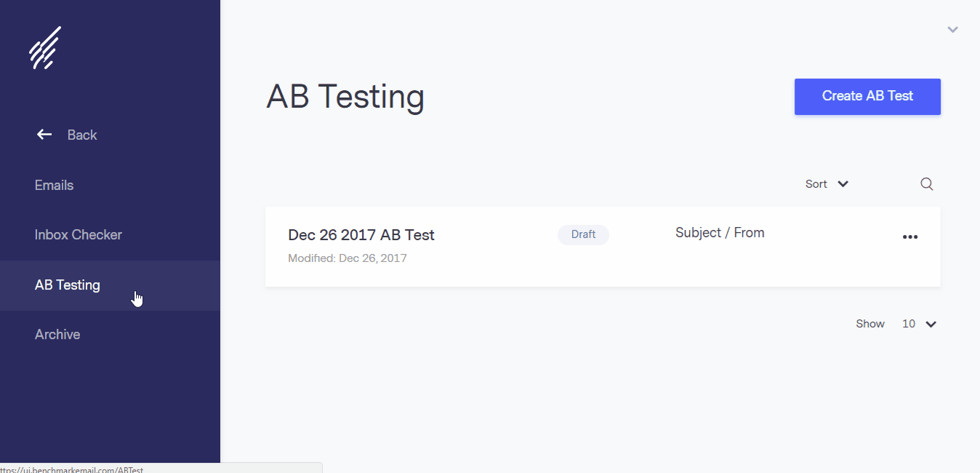Select the Emails section in the sidebar
980x473 pixels.
click(x=54, y=185)
